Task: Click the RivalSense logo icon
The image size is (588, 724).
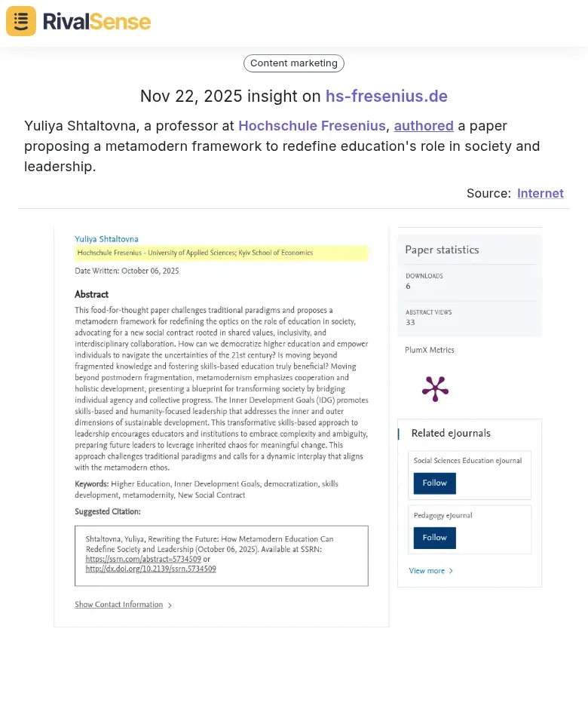Action: point(21,21)
